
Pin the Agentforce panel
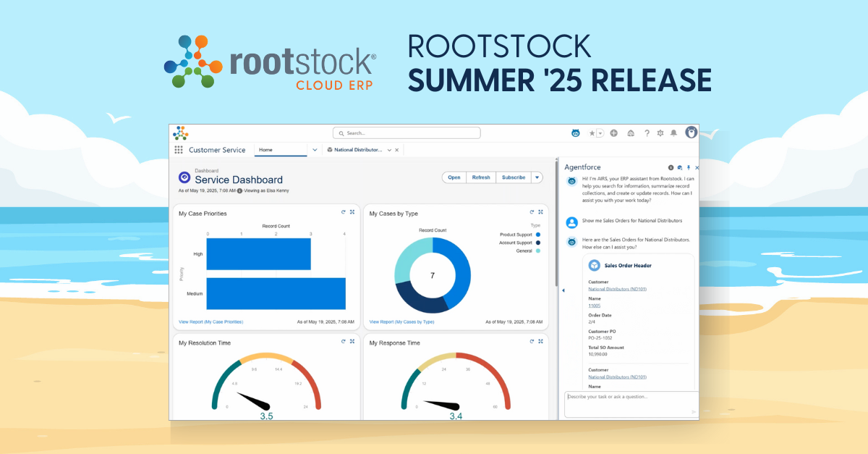pyautogui.click(x=689, y=167)
